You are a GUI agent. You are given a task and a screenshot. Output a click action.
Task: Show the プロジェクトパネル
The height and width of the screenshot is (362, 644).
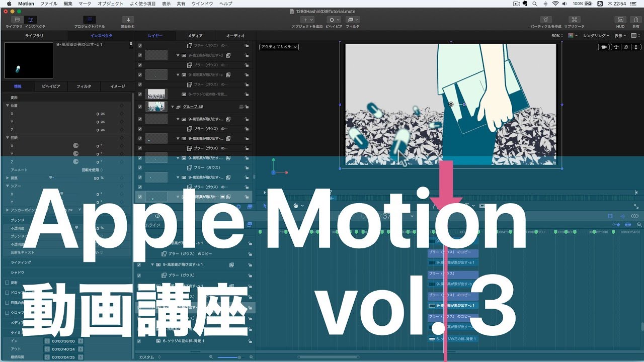pyautogui.click(x=90, y=20)
